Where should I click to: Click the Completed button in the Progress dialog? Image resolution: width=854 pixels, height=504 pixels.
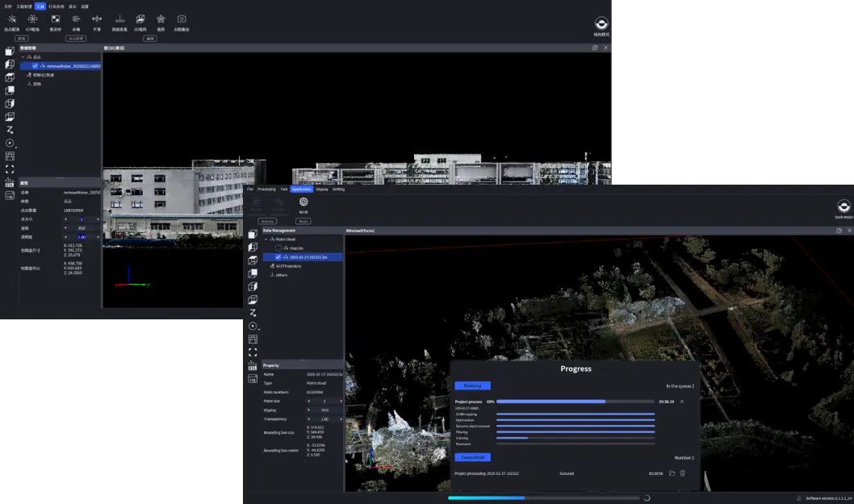click(x=472, y=457)
